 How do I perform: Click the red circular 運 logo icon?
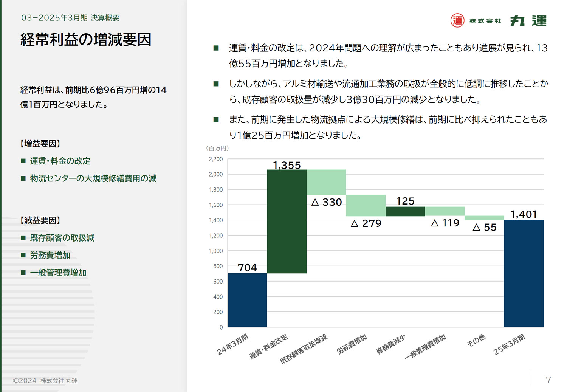457,20
